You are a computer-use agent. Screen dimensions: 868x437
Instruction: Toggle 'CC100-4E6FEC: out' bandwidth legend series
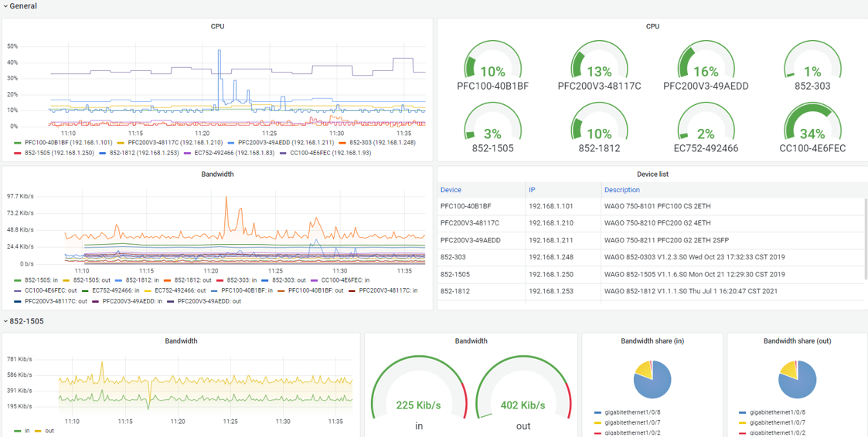point(51,290)
